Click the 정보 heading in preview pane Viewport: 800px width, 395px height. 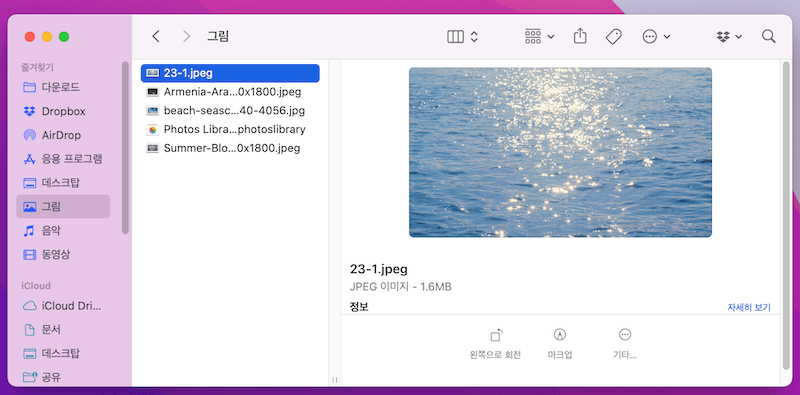359,307
